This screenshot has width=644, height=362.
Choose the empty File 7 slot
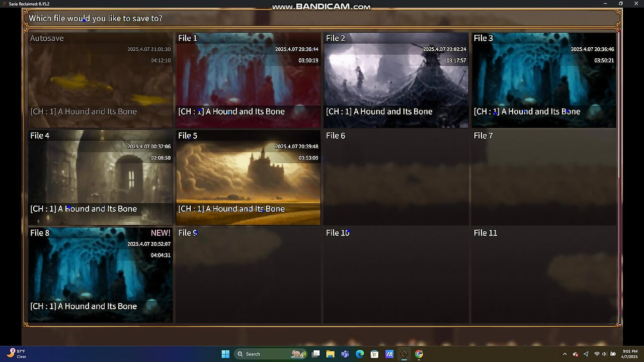click(544, 177)
